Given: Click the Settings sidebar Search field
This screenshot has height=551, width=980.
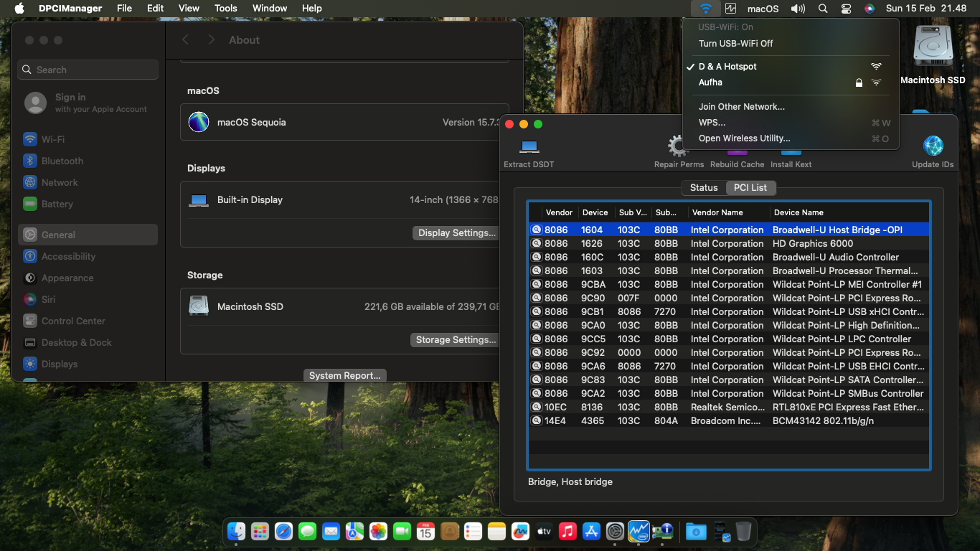Looking at the screenshot, I should [88, 70].
